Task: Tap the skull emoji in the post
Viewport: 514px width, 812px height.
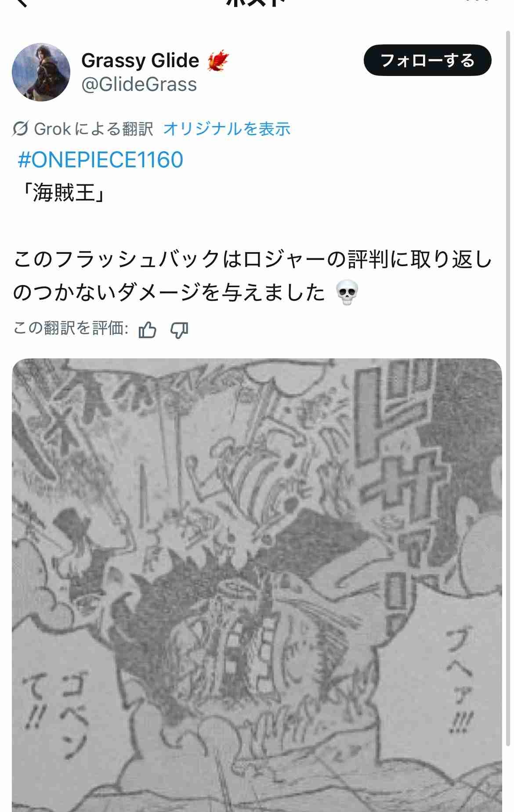Action: coord(347,292)
